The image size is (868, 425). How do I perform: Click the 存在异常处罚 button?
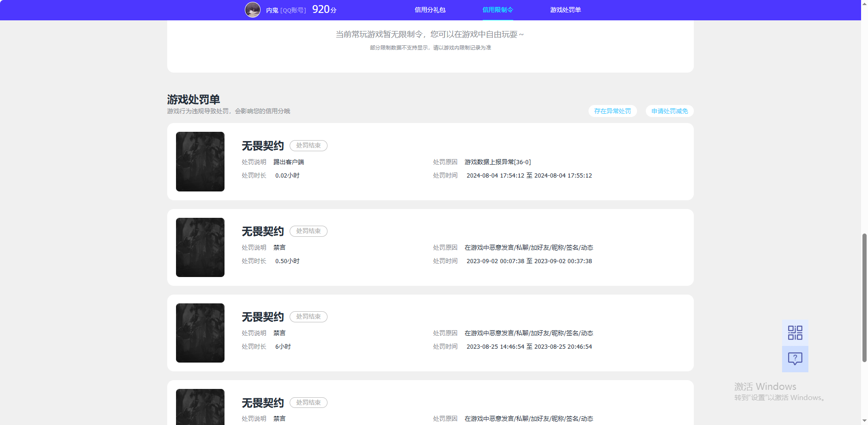pos(613,111)
